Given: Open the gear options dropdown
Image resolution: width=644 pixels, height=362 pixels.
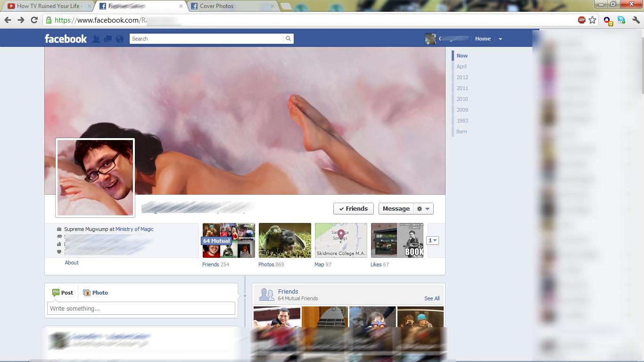Looking at the screenshot, I should point(423,209).
